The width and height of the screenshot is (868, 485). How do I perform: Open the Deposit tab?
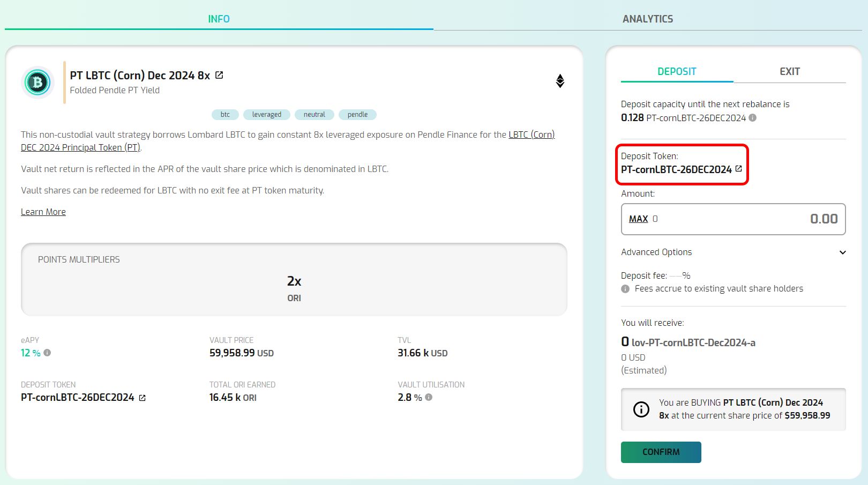click(677, 71)
